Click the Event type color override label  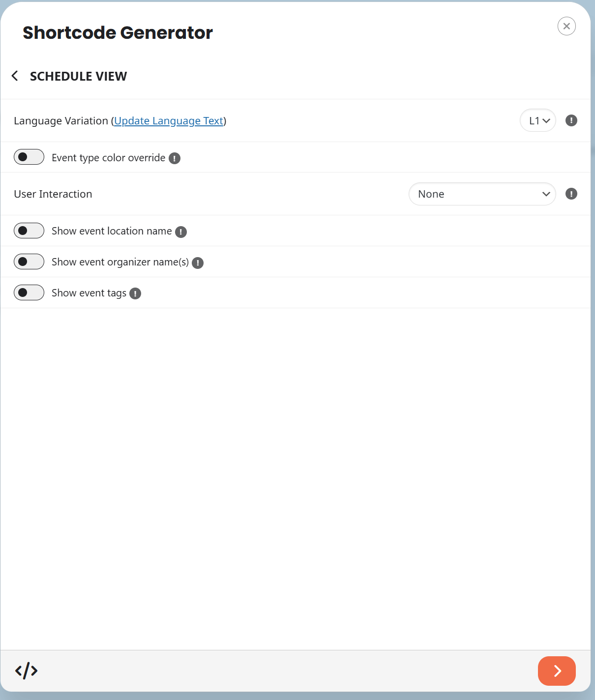(x=108, y=158)
